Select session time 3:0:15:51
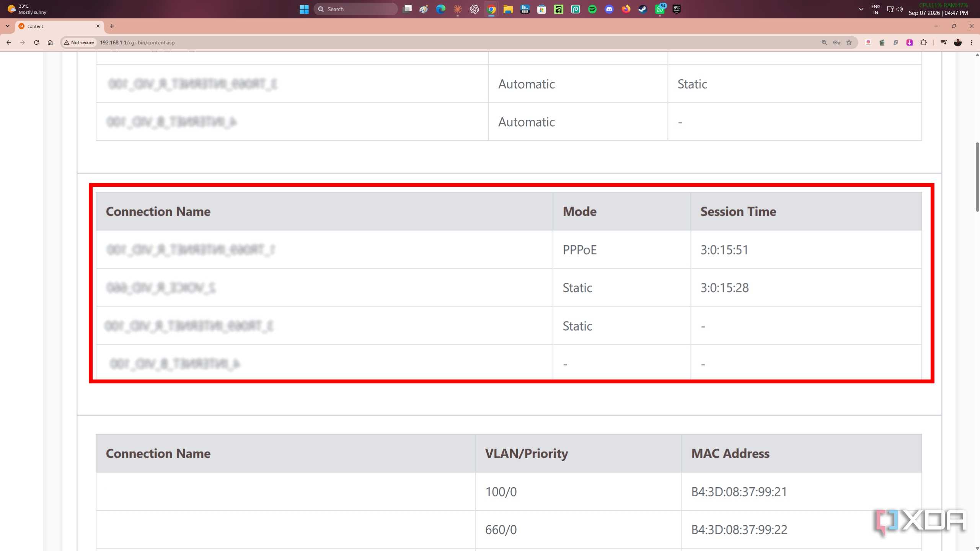The image size is (980, 551). pos(724,249)
